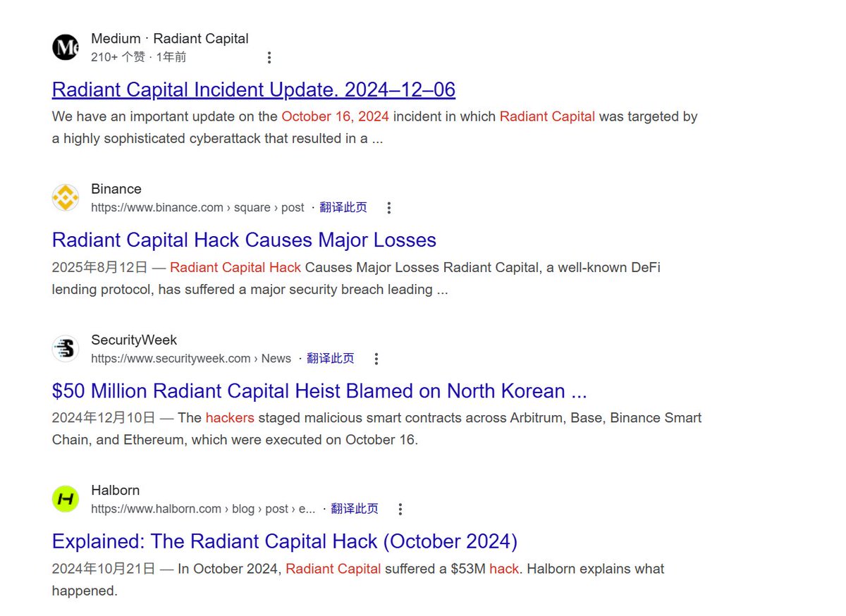This screenshot has height=616, width=846.
Task: Open three-dot menu for Medium result
Action: 269,57
